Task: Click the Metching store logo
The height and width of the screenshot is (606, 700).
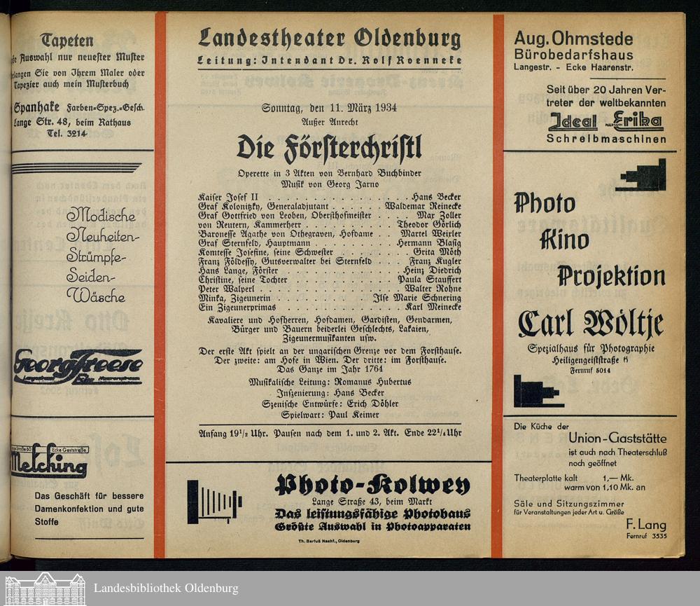Action: coord(49,464)
